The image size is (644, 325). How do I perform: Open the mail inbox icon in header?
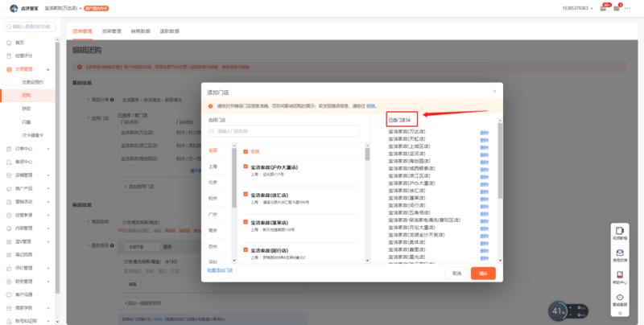(603, 8)
